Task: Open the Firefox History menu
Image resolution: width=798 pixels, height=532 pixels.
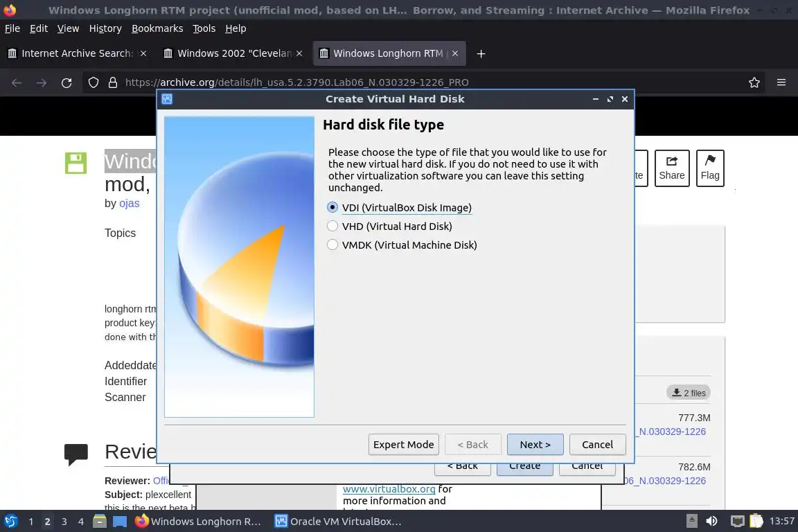Action: tap(105, 28)
